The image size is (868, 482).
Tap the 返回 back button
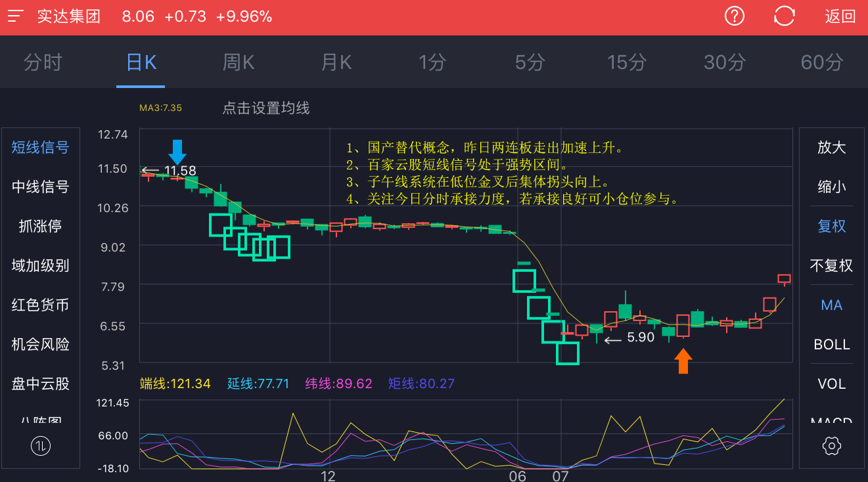tap(840, 16)
